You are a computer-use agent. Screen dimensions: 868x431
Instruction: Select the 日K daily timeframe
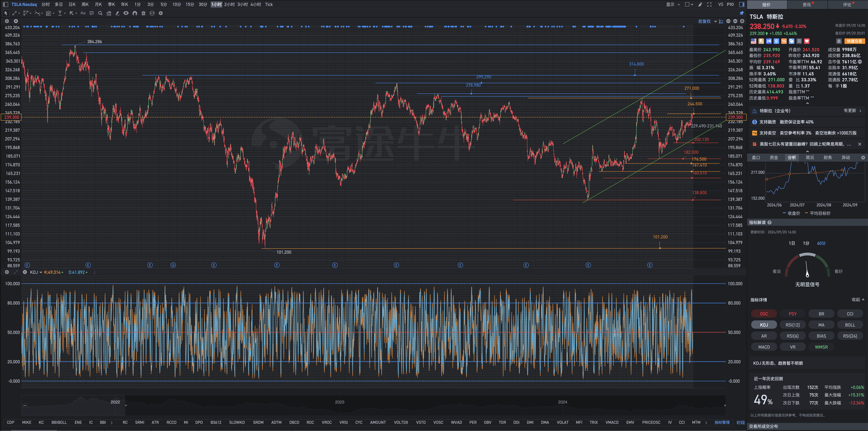72,4
